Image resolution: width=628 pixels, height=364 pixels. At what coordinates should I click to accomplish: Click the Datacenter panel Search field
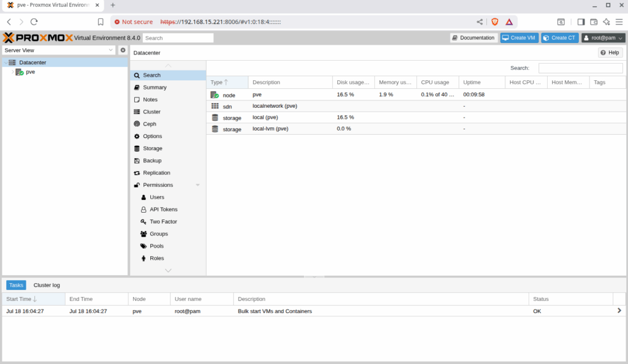[x=580, y=68]
